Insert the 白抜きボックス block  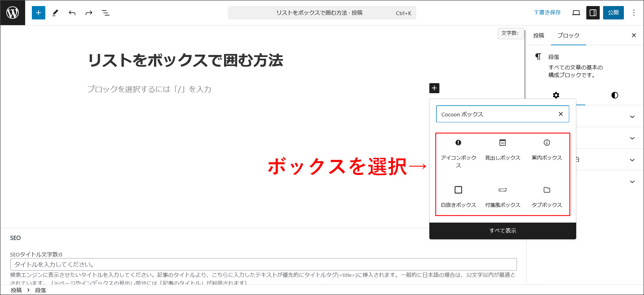[x=458, y=197]
